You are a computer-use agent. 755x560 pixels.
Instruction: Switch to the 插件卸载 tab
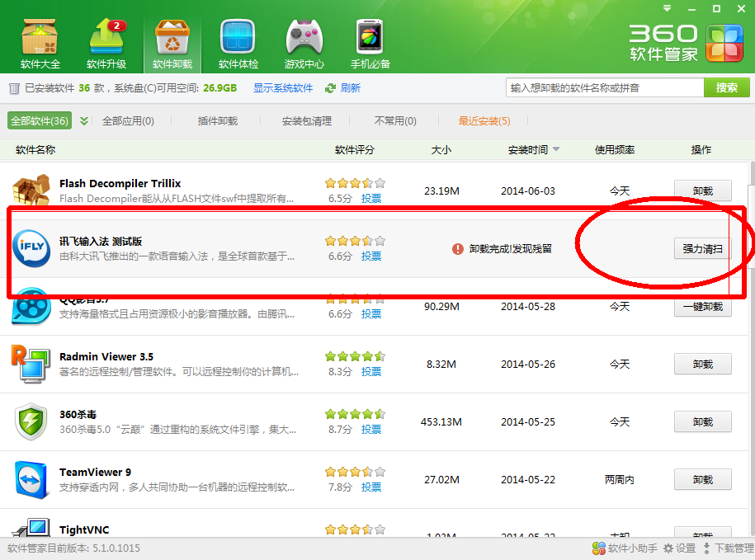pos(218,120)
